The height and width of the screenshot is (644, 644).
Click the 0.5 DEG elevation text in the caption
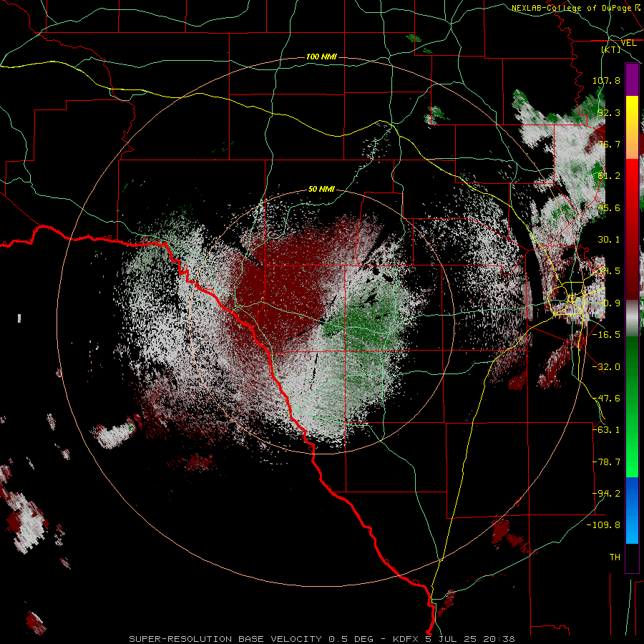tap(351, 639)
